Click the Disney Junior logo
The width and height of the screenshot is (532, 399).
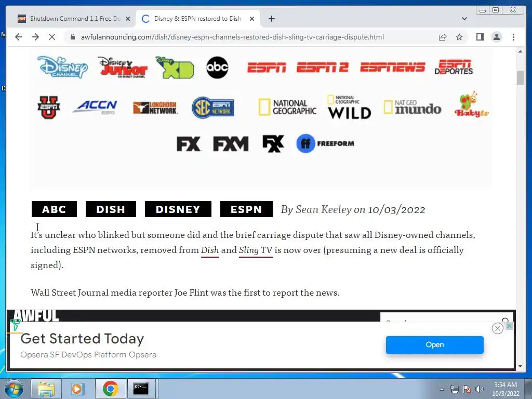123,67
